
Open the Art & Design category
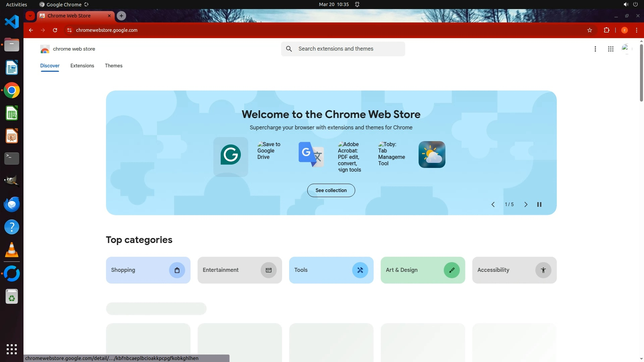pos(422,270)
